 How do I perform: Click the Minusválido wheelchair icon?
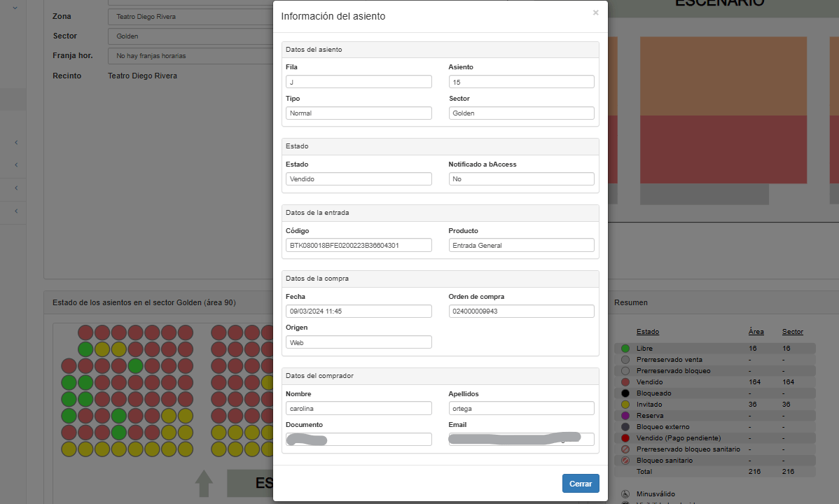point(625,493)
